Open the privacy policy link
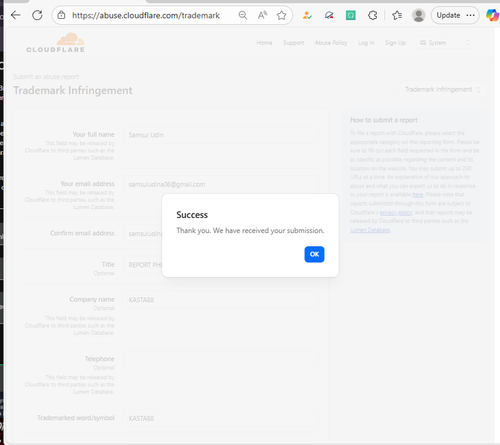 tap(396, 212)
